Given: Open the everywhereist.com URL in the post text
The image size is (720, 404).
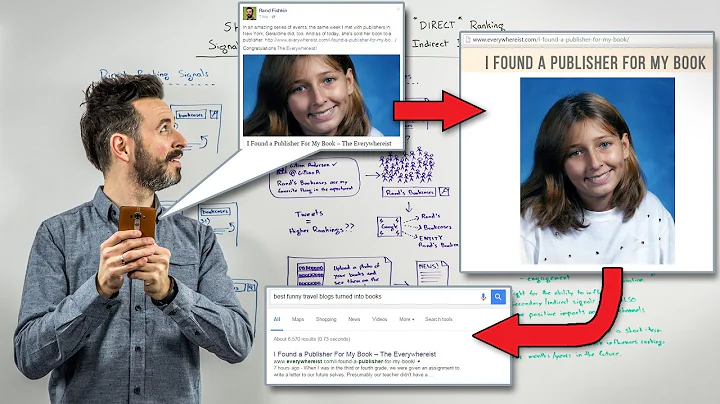Looking at the screenshot, I should coord(331,40).
